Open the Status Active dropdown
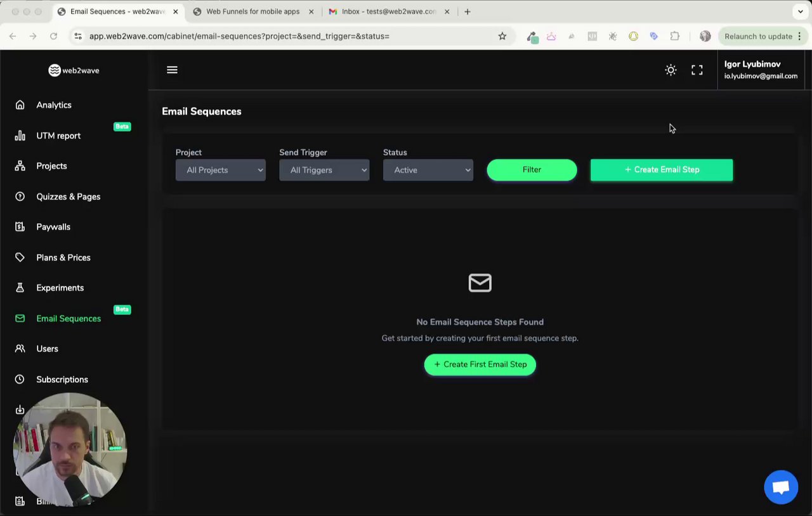 tap(428, 170)
